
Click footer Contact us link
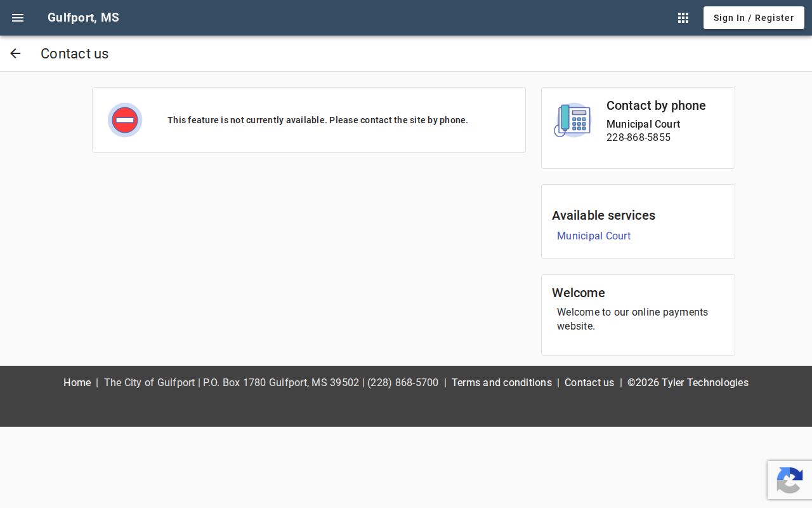tap(589, 382)
